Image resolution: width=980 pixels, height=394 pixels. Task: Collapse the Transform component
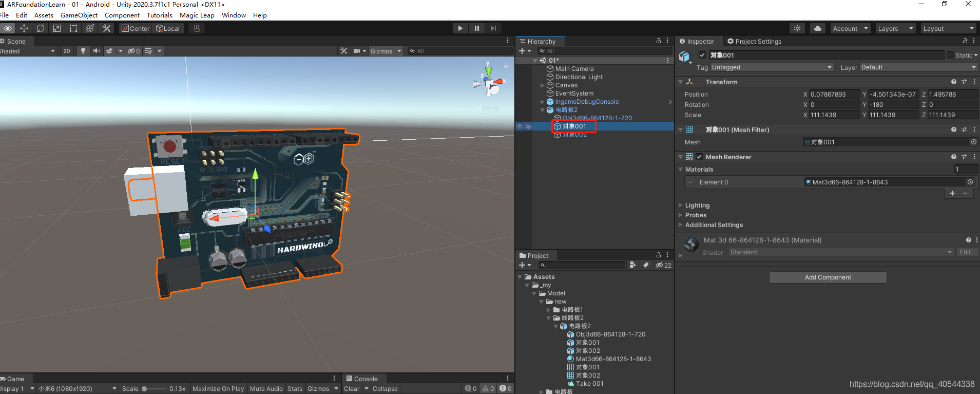coord(681,82)
